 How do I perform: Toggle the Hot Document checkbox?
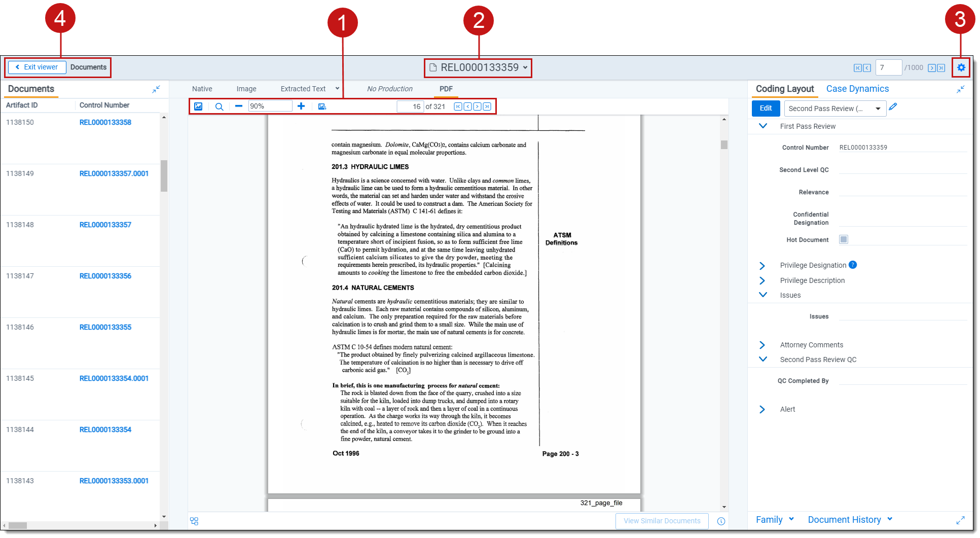pyautogui.click(x=843, y=239)
